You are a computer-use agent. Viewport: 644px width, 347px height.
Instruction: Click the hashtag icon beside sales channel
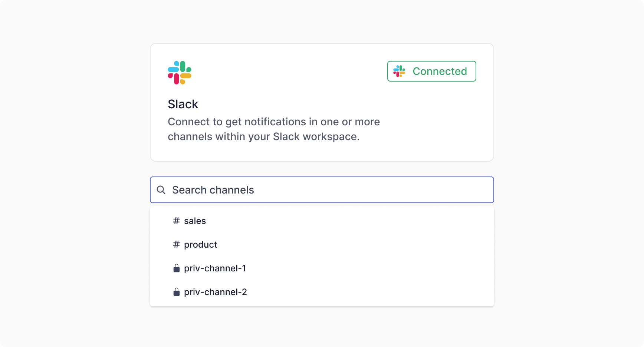[x=176, y=221]
